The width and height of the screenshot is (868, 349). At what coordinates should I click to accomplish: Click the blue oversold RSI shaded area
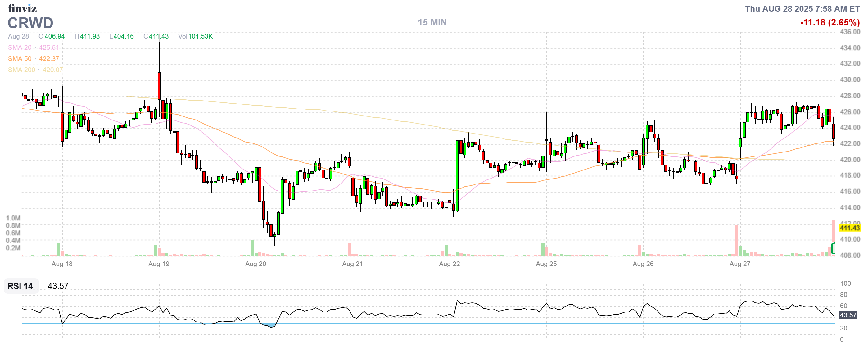(269, 325)
